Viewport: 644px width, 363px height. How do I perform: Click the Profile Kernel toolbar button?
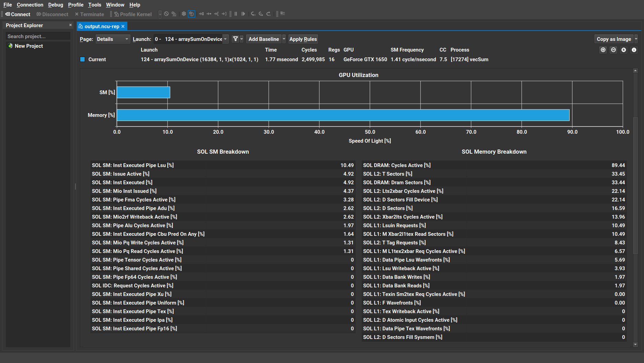click(133, 14)
